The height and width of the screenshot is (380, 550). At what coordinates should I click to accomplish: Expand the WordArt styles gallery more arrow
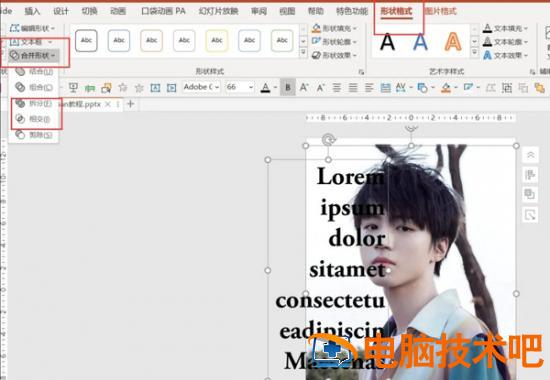pyautogui.click(x=474, y=53)
